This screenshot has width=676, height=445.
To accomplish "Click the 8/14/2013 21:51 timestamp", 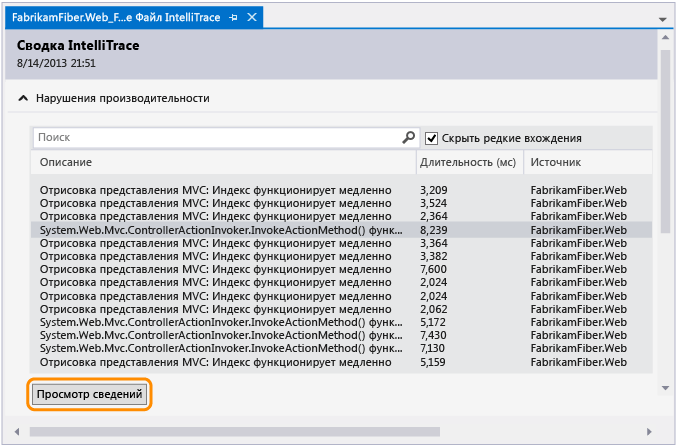I will coord(56,63).
